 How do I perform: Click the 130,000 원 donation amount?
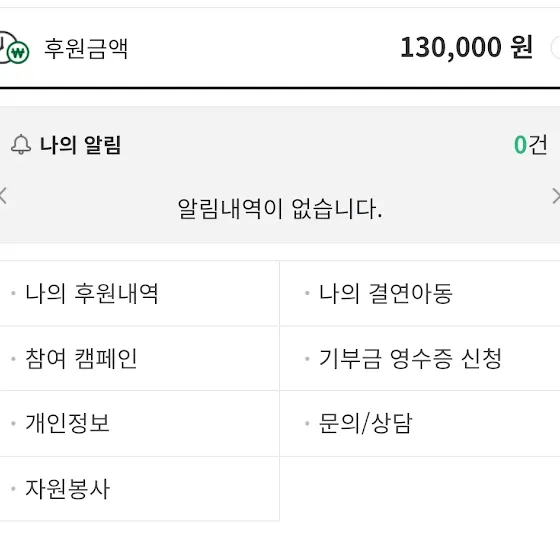click(x=467, y=48)
